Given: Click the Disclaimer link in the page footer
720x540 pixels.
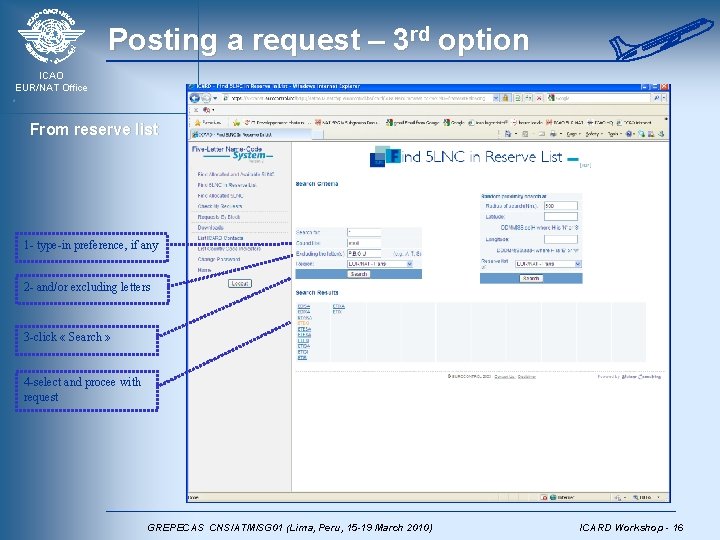Looking at the screenshot, I should (526, 377).
